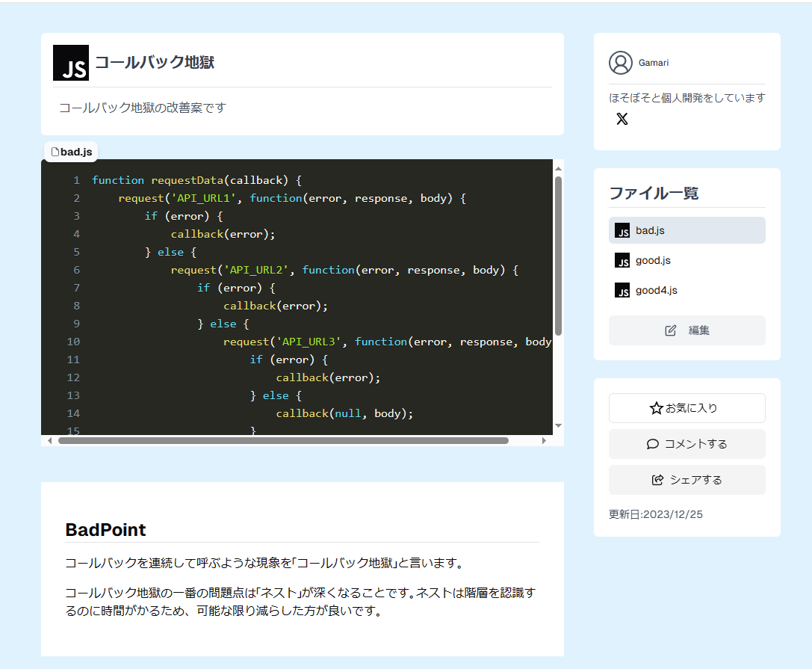Click the シェアする button
This screenshot has height=669, width=812.
(687, 480)
